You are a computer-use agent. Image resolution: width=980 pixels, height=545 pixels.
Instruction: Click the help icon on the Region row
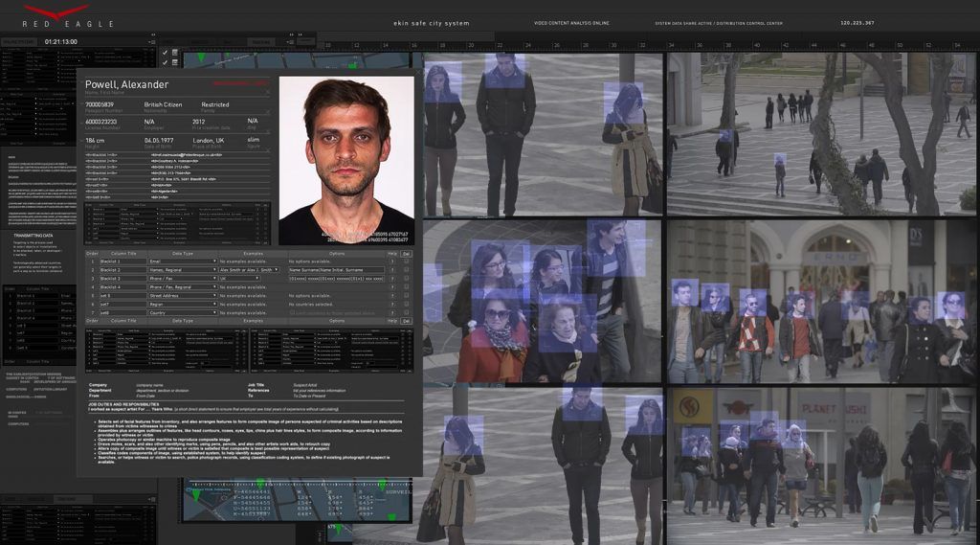point(391,305)
